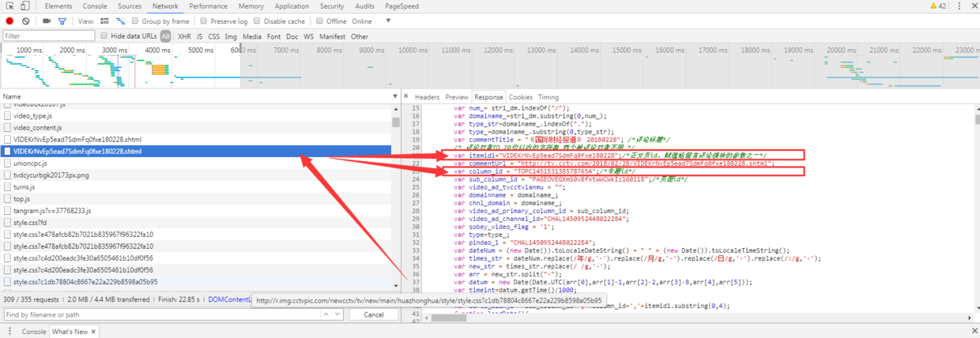Toggle the waterfall overview view icon
980x338 pixels.
pyautogui.click(x=121, y=21)
